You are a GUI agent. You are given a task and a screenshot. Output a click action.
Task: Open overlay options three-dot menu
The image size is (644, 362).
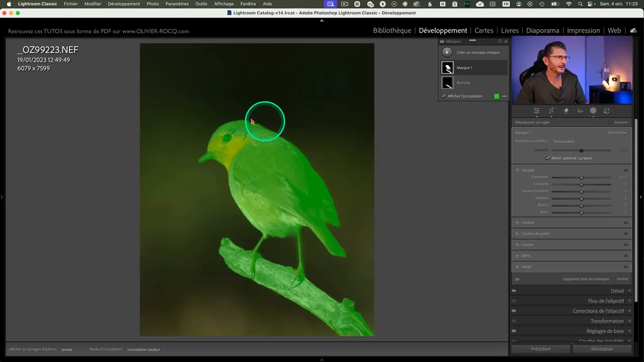coord(504,97)
